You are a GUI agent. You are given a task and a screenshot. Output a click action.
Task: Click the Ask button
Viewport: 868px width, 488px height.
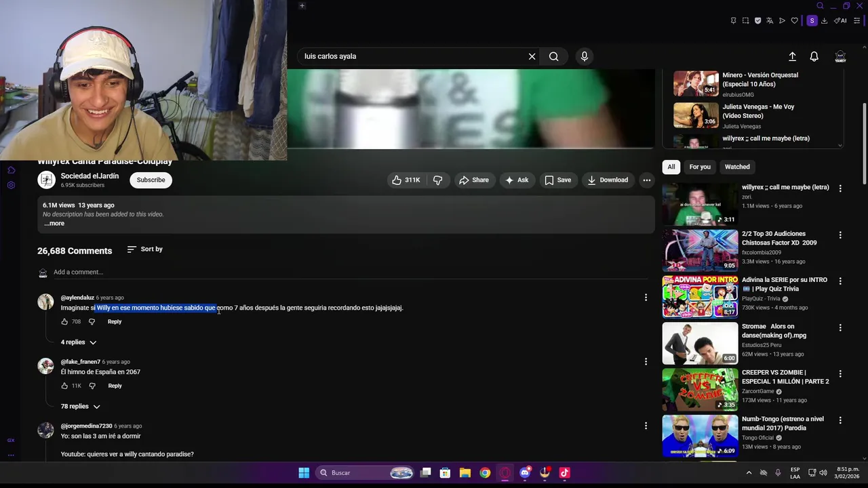coord(517,180)
